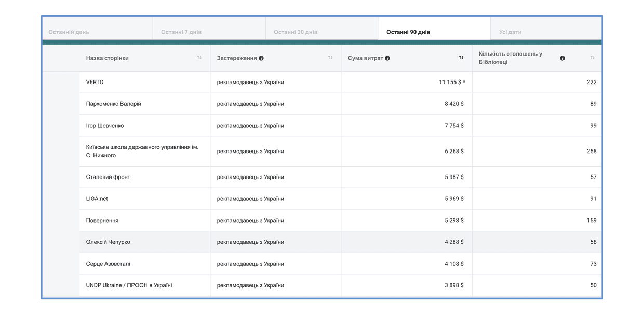This screenshot has height=315, width=644.
Task: Sort by page name column arrows
Action: click(199, 58)
